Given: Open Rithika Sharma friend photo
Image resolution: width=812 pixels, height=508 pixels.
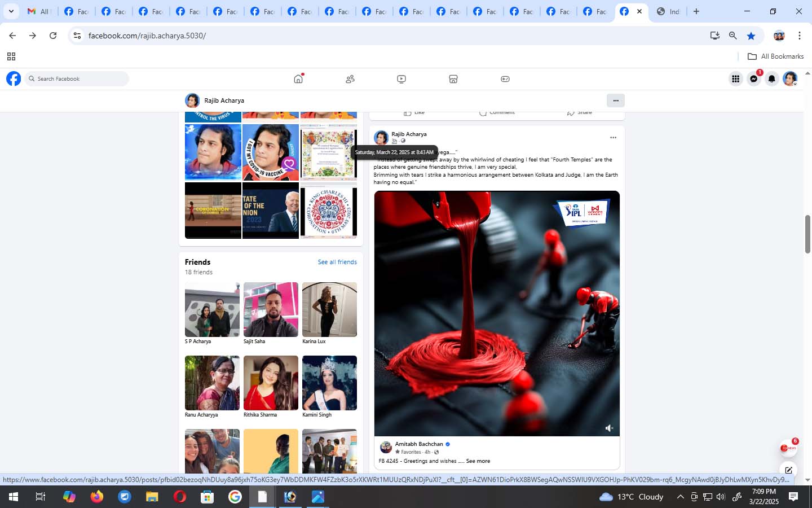Looking at the screenshot, I should click(x=271, y=383).
